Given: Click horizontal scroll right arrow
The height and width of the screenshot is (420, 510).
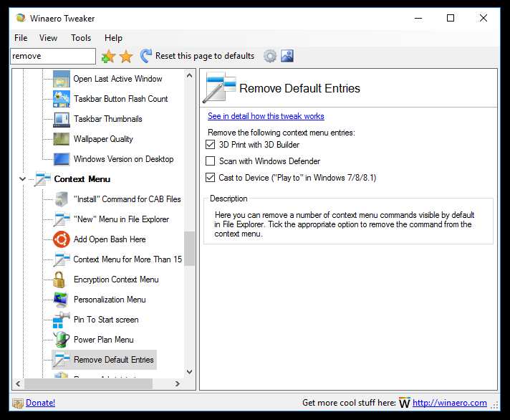Looking at the screenshot, I should point(177,384).
